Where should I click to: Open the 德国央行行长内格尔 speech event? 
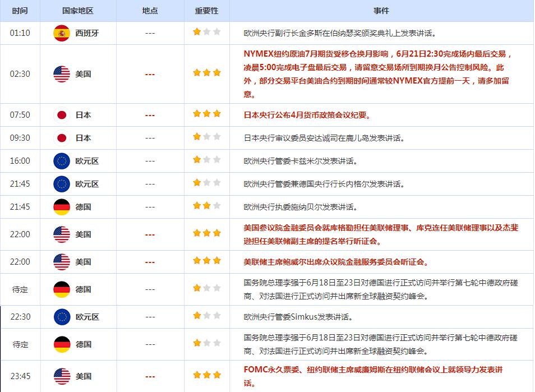point(324,184)
